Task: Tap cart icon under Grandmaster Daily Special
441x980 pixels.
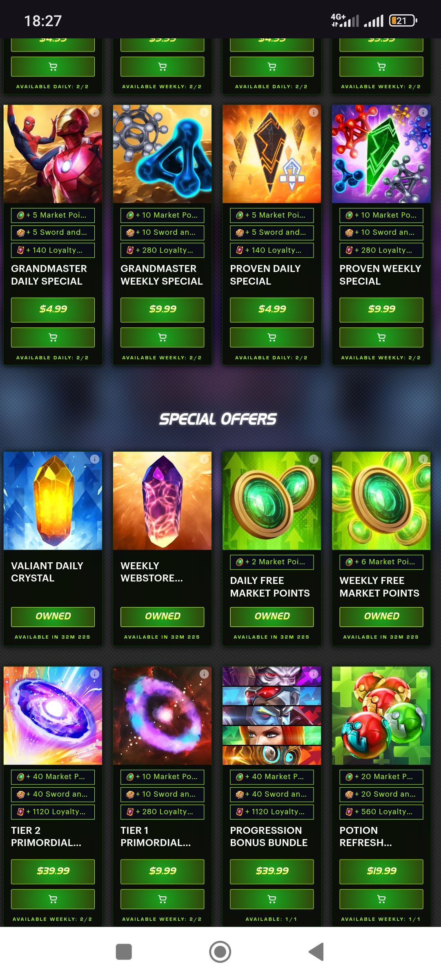Action: 53,337
